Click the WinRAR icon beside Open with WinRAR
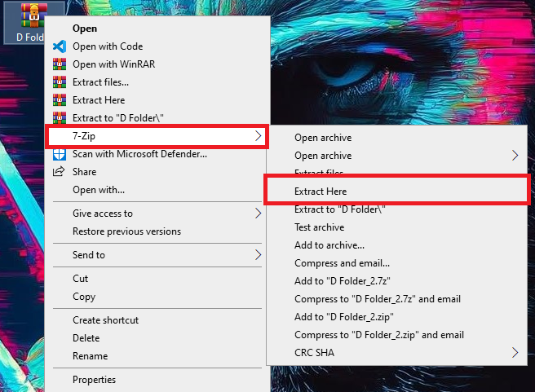Viewport: 535px width, 392px height. [59, 64]
